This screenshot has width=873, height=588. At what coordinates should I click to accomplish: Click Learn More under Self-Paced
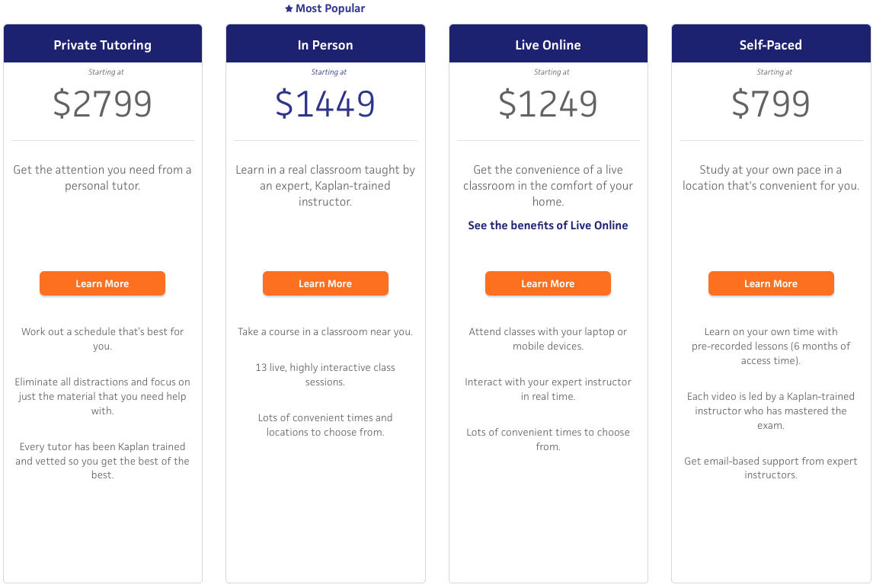(x=771, y=283)
